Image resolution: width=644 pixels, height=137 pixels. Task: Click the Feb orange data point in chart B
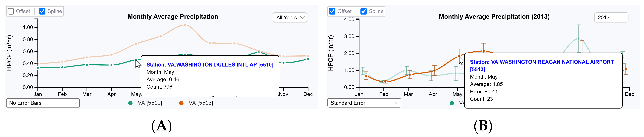385,82
